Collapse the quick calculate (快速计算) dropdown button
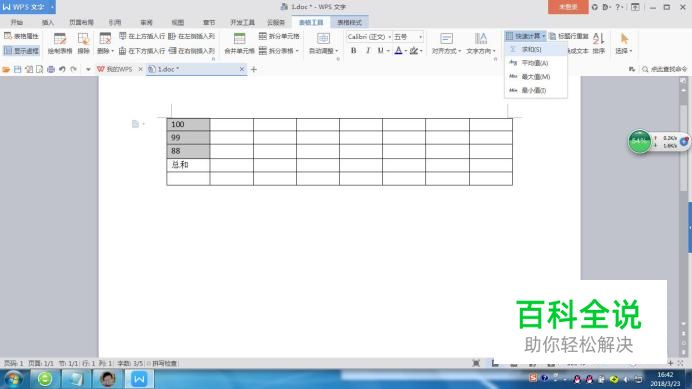Screen dimensions: 692x389 pos(525,36)
